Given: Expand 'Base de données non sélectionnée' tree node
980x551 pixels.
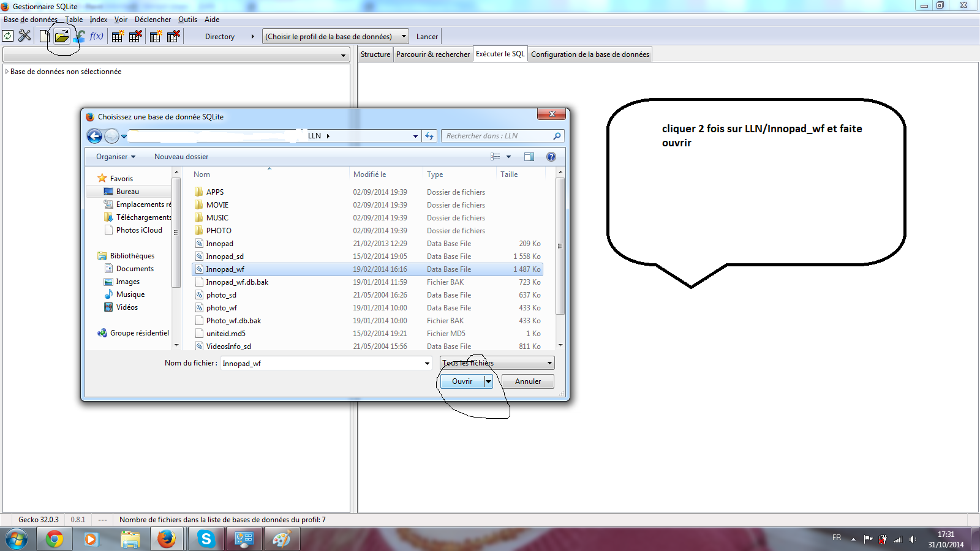Looking at the screenshot, I should pos(7,72).
